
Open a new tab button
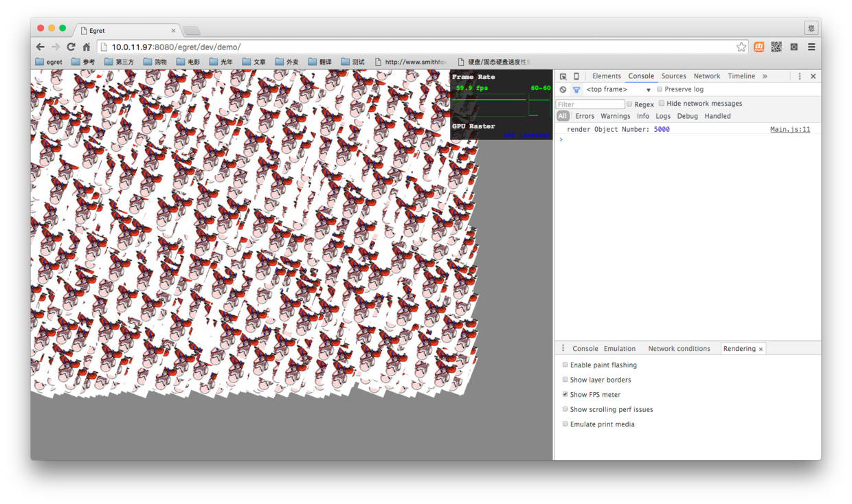(192, 30)
